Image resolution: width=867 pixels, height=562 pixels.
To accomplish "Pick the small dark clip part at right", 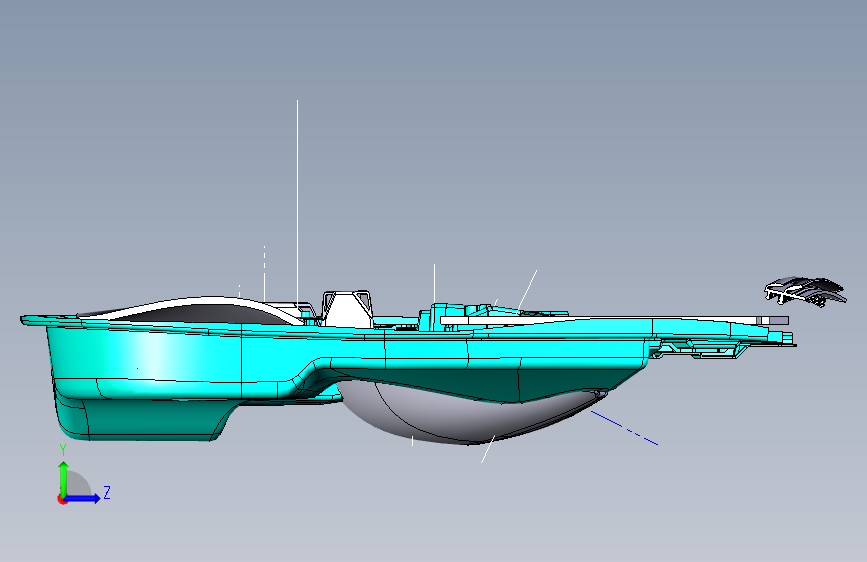I will point(805,290).
